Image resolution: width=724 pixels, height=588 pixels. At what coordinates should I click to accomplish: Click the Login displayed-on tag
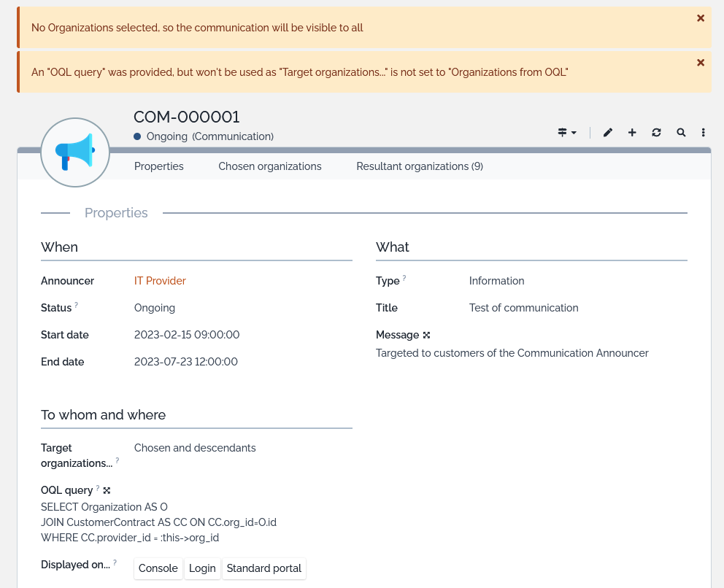[202, 568]
